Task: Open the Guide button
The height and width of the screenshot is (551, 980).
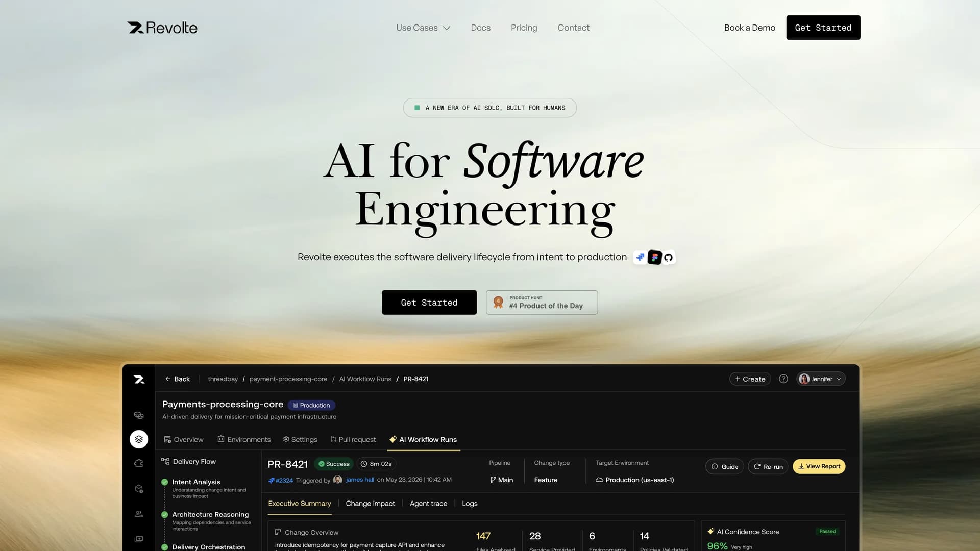Action: pos(724,466)
